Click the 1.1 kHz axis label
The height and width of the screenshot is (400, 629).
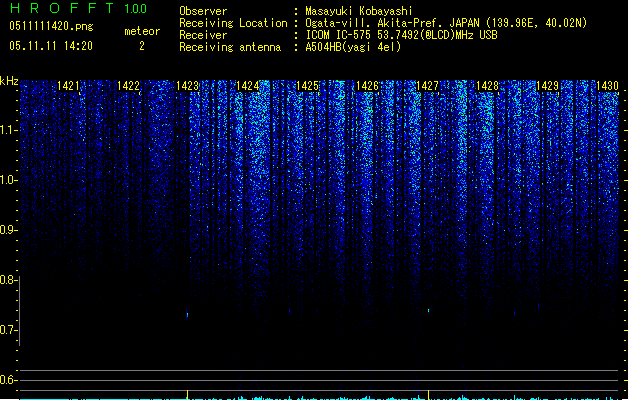(x=8, y=130)
